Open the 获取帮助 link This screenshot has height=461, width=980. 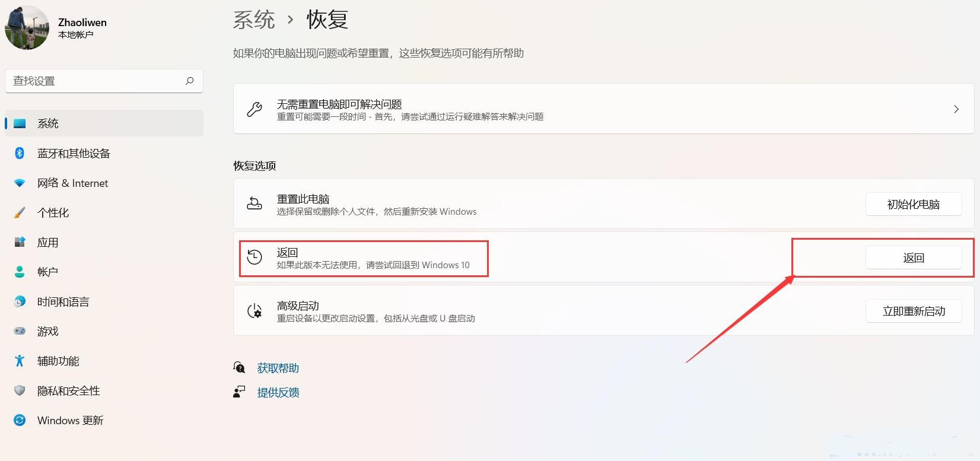tap(277, 367)
